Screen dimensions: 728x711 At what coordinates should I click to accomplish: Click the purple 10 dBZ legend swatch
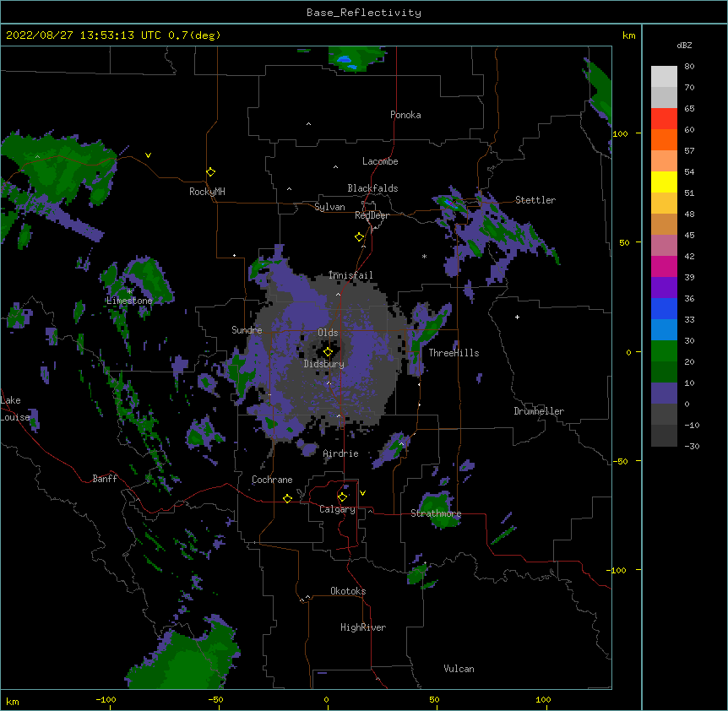(x=664, y=393)
